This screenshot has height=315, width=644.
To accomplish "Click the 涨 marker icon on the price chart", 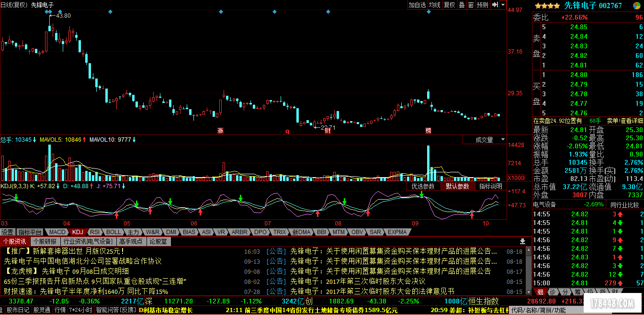I will click(x=220, y=130).
